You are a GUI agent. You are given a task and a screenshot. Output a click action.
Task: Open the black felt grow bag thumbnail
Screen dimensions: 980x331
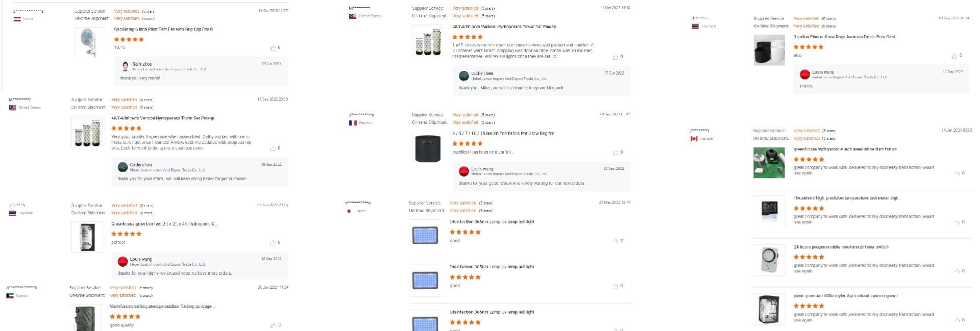(x=428, y=148)
